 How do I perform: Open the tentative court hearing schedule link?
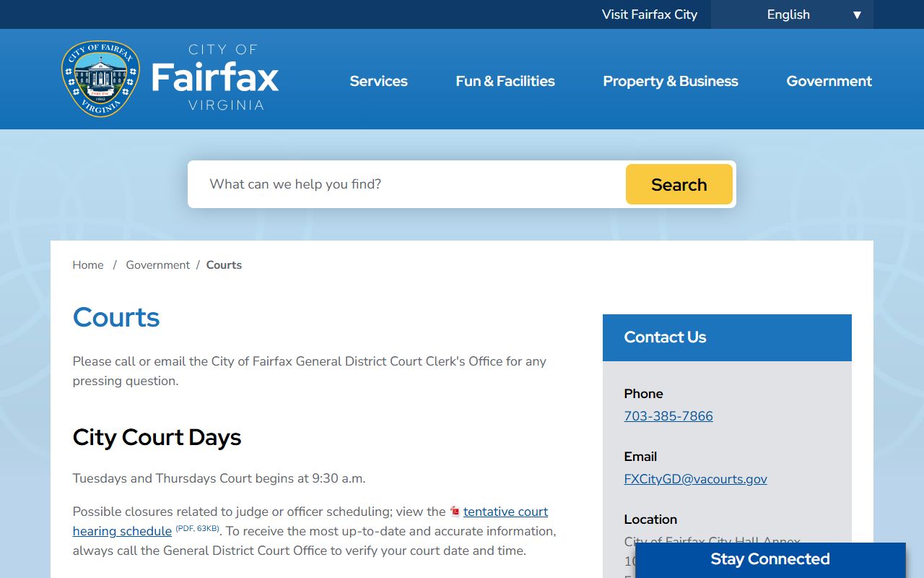pyautogui.click(x=310, y=521)
